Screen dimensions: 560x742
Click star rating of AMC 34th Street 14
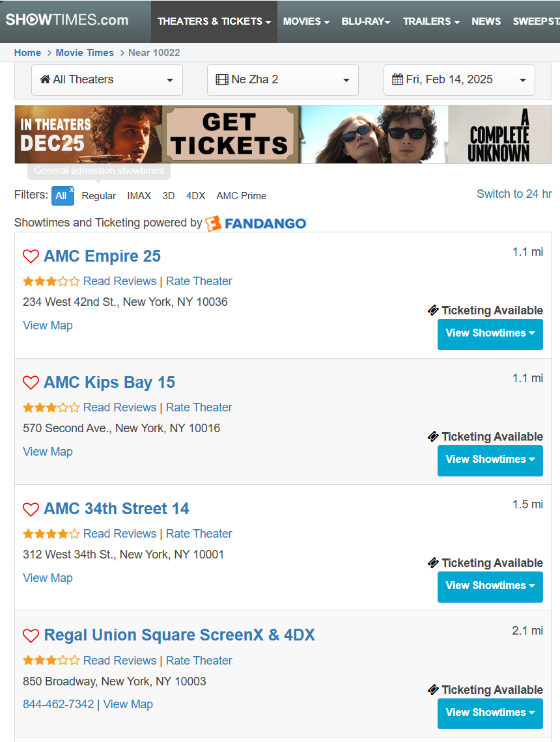(51, 534)
